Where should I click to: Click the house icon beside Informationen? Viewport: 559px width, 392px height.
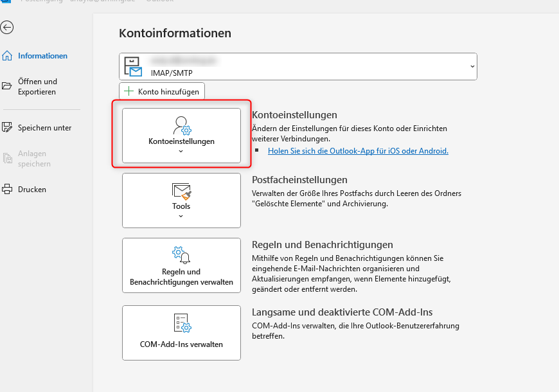point(7,56)
